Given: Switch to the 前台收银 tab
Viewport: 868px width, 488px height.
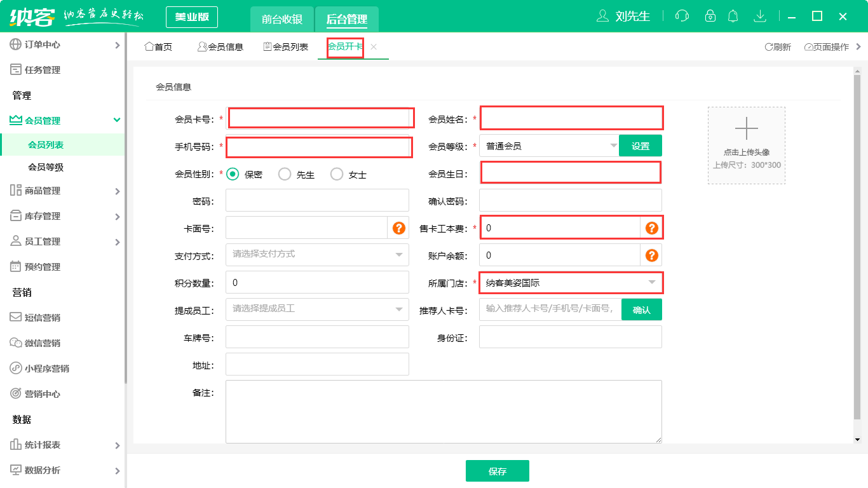Looking at the screenshot, I should [282, 19].
